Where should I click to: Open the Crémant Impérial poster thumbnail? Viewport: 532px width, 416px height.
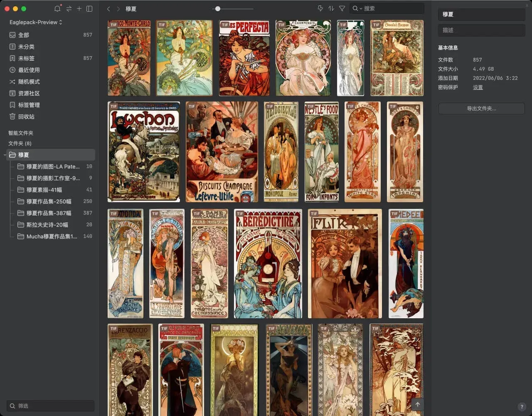[405, 152]
